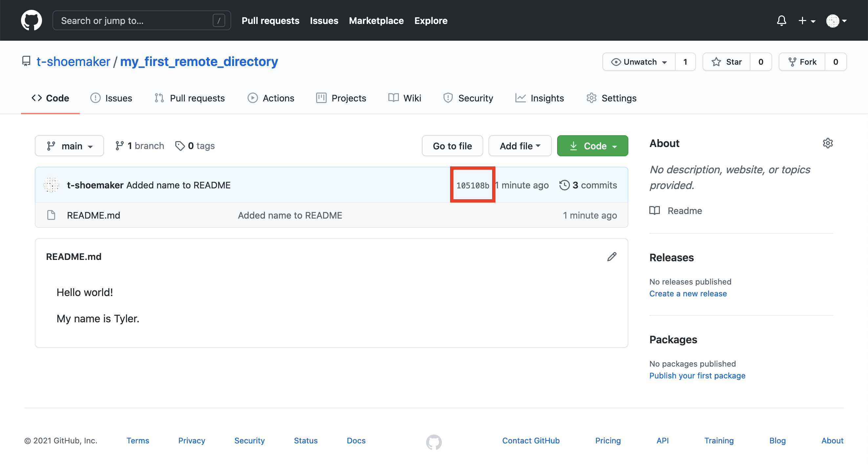Expand the main branch selector

pos(69,146)
